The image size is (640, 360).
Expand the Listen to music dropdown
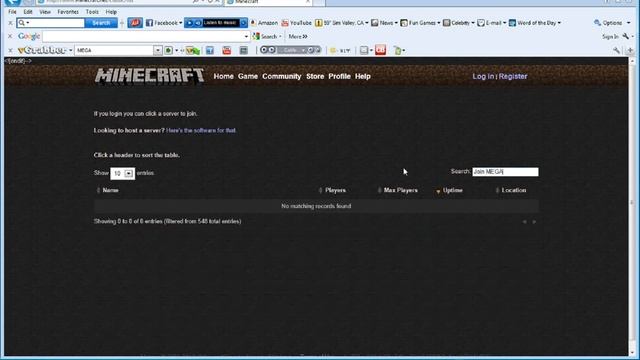243,23
